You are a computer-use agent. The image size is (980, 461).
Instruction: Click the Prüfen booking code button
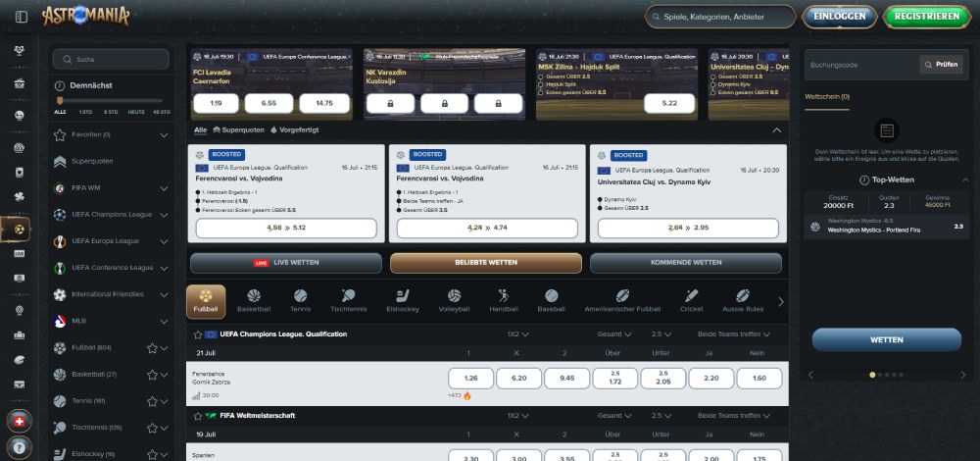941,65
